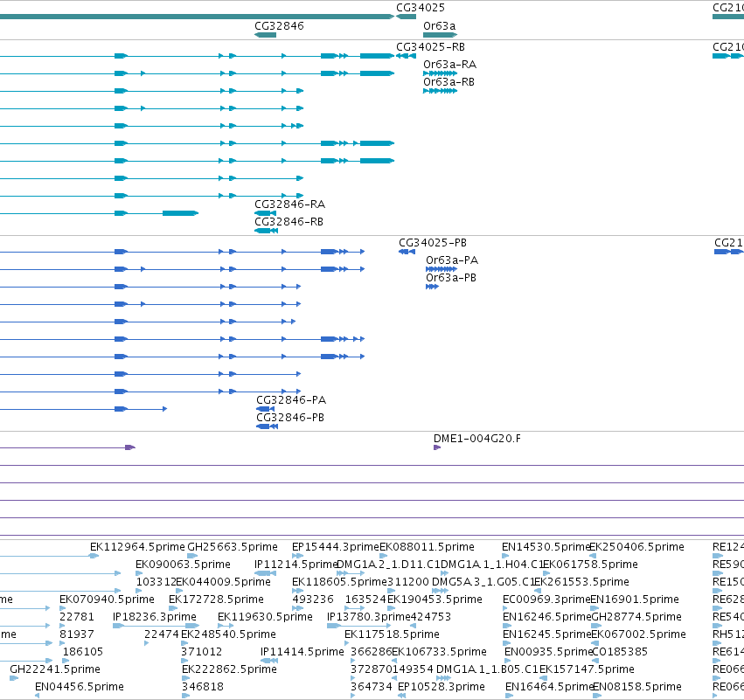
Task: Open the CG32846-PB protein label
Action: 290,418
